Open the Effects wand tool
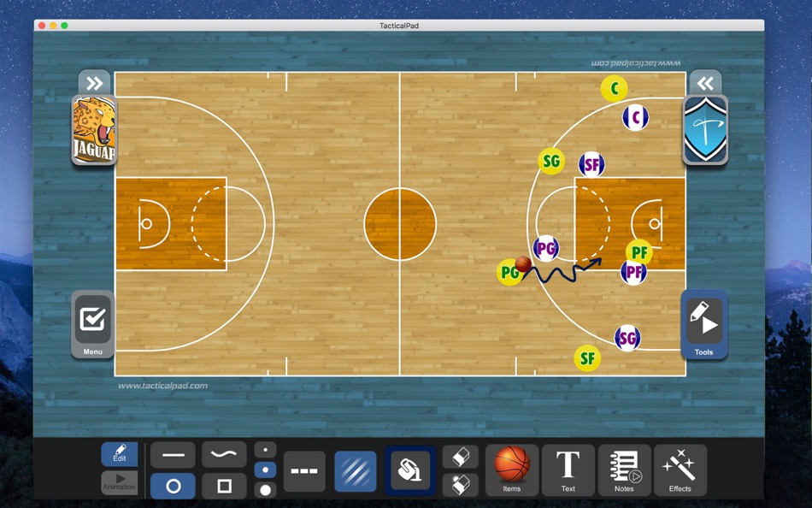The width and height of the screenshot is (812, 508). [680, 470]
